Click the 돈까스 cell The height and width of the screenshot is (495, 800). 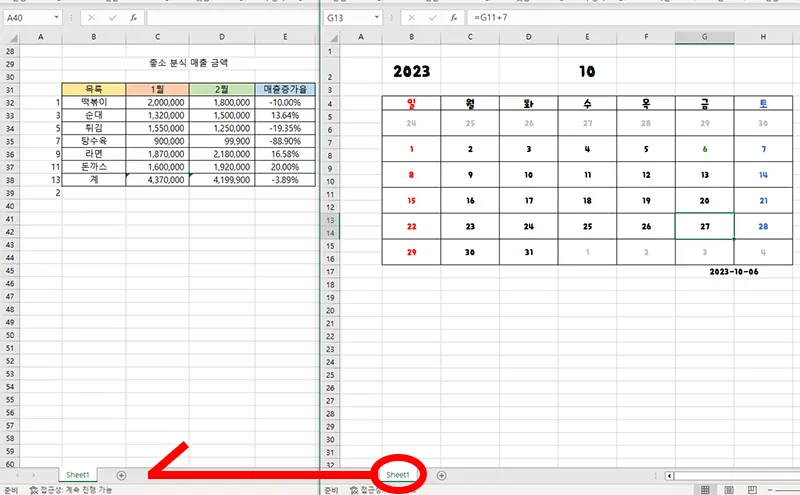pyautogui.click(x=94, y=167)
